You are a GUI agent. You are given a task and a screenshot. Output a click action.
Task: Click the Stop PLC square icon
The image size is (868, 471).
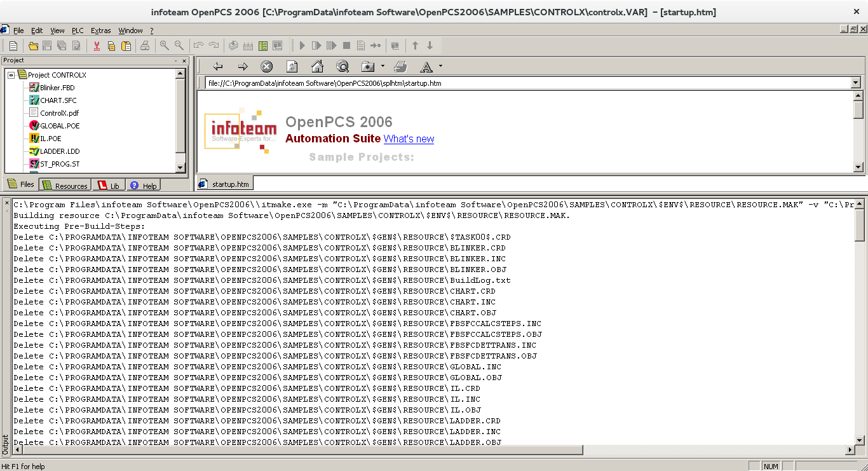point(346,46)
